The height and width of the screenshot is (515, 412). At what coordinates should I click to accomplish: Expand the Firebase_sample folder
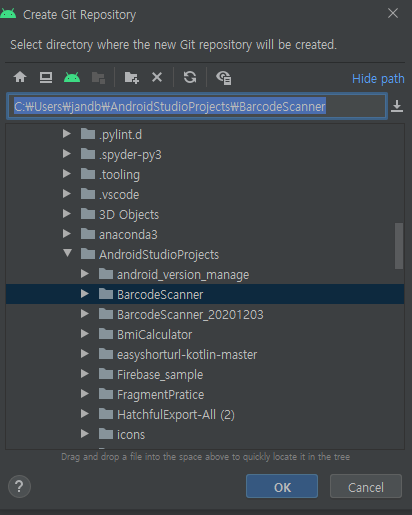point(85,374)
